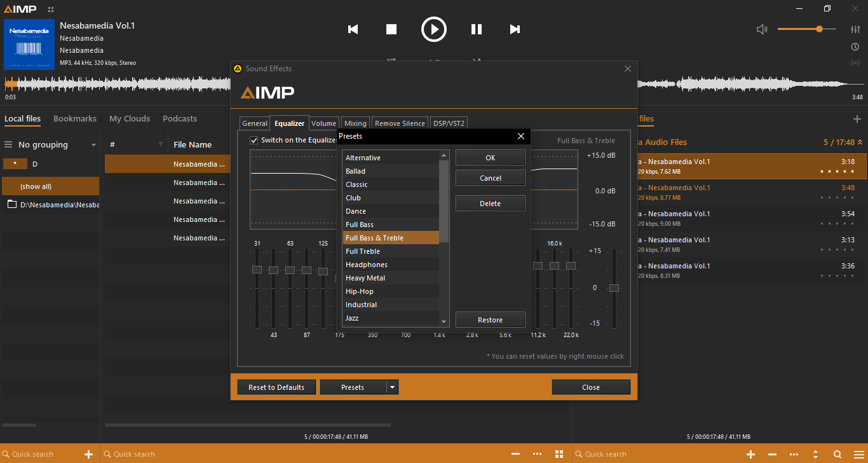Viewport: 868px width, 463px height.
Task: Disable the Switch on the Equalizer checkbox
Action: pyautogui.click(x=254, y=140)
